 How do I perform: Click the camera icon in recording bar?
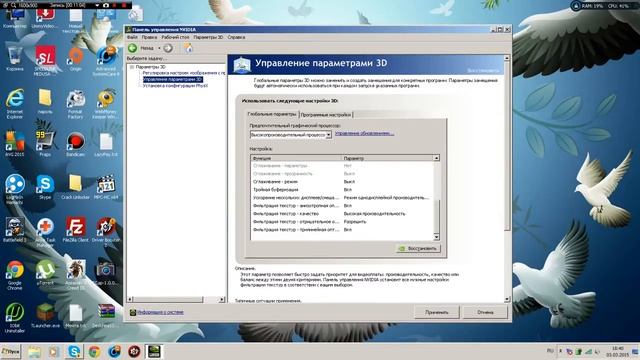[106, 5]
